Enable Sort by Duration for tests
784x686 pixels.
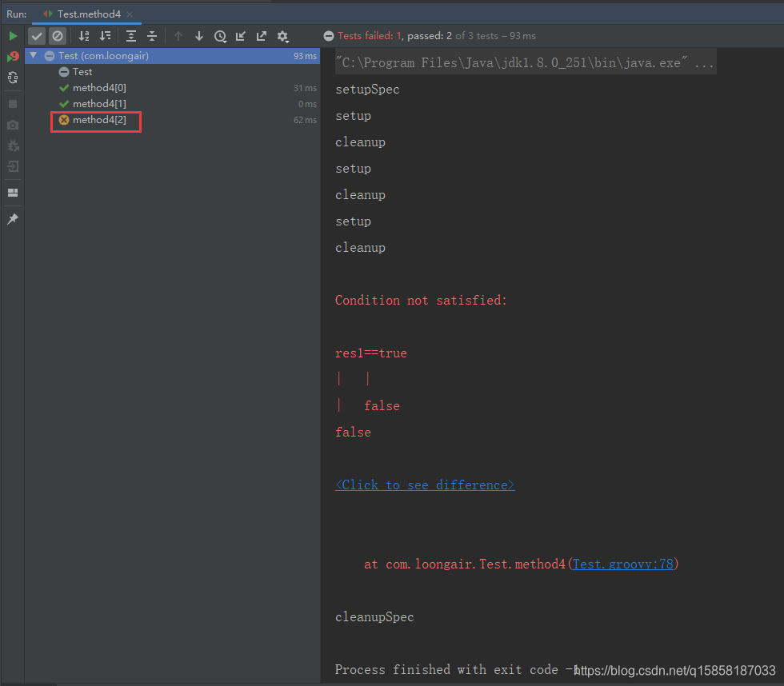(x=105, y=36)
